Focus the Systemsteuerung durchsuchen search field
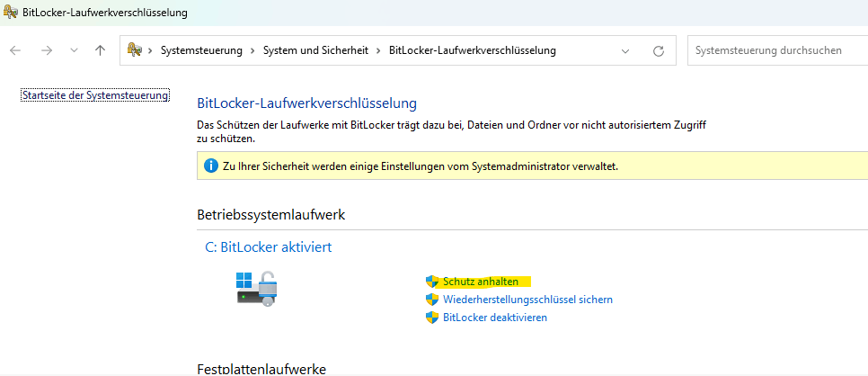 click(777, 50)
